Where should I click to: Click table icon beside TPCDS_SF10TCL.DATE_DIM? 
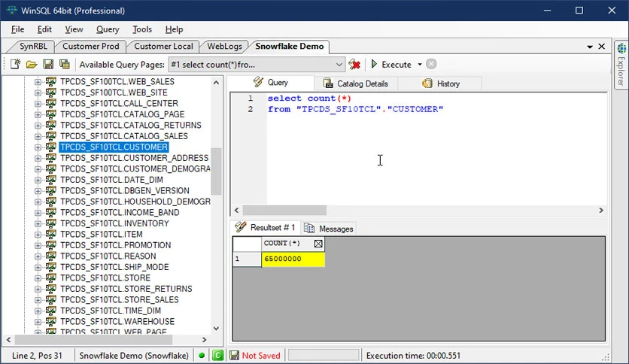pyautogui.click(x=51, y=180)
